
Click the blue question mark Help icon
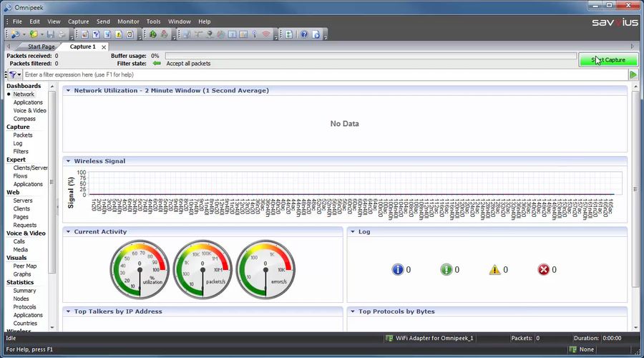pyautogui.click(x=304, y=34)
